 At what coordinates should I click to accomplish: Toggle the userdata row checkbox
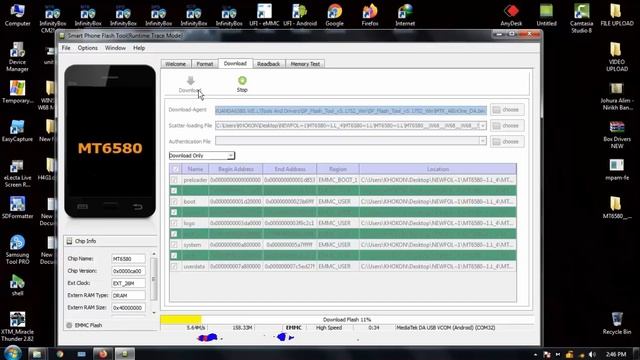pyautogui.click(x=174, y=267)
